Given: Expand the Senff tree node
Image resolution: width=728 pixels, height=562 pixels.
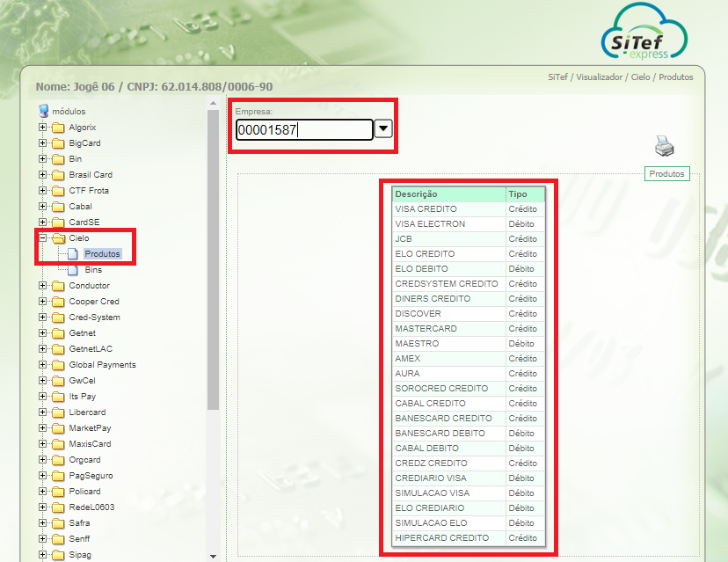Looking at the screenshot, I should coord(43,538).
